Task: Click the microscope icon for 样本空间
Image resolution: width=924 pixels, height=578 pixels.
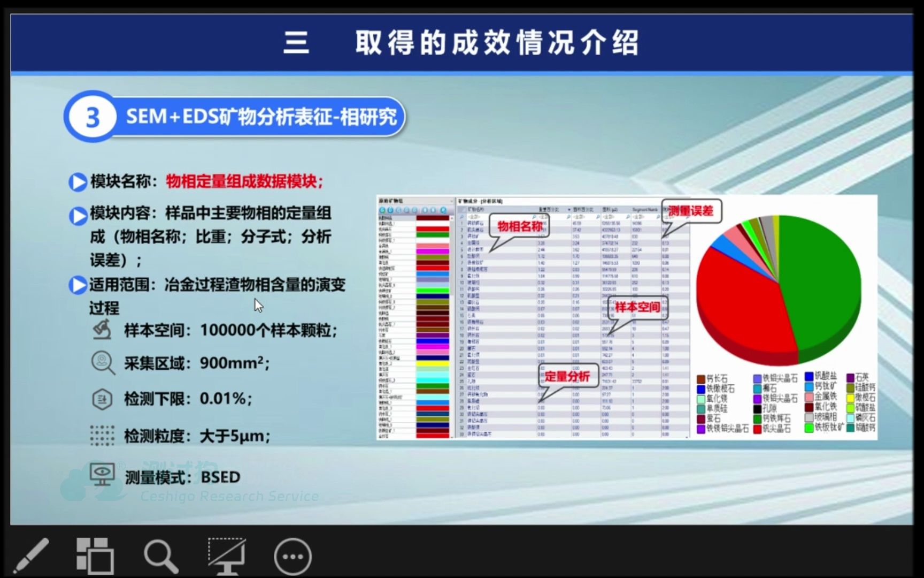Action: click(102, 330)
